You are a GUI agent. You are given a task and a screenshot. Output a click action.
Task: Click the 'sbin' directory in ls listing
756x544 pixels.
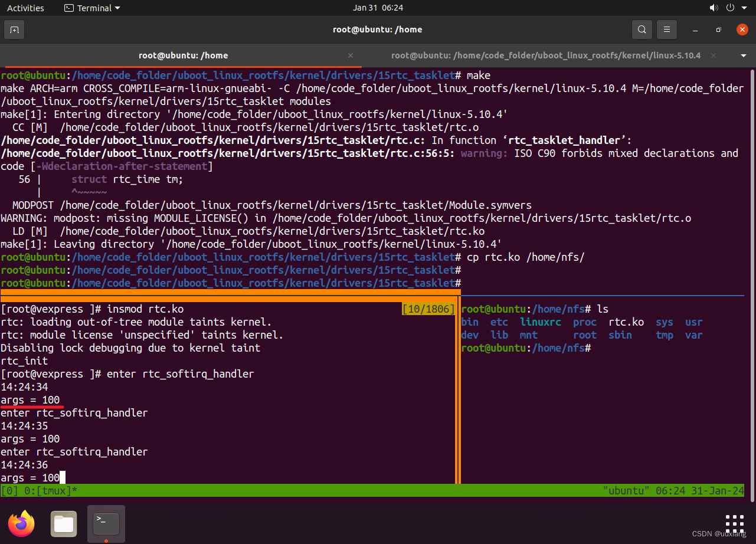(620, 335)
